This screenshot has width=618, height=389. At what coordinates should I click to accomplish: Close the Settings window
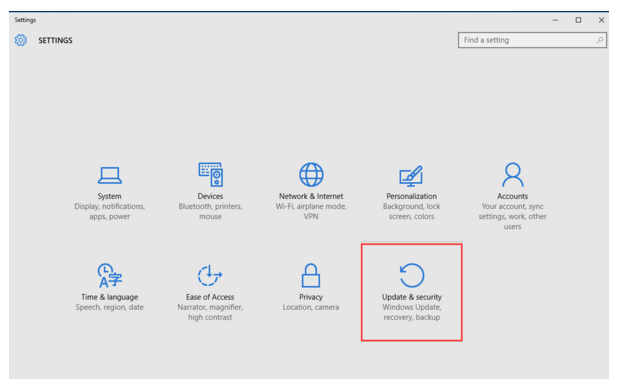(601, 20)
